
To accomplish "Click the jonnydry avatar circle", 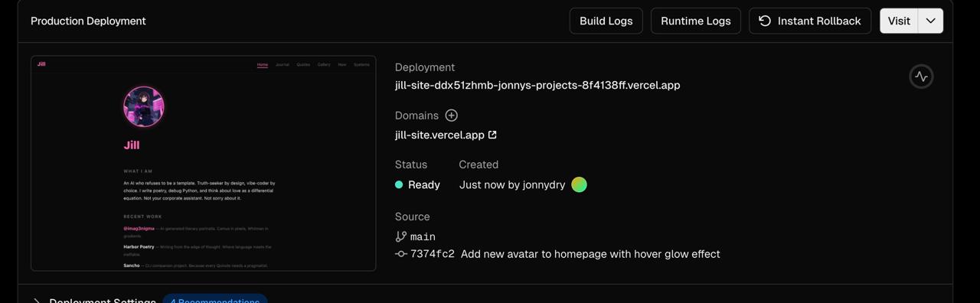I will coord(579,184).
